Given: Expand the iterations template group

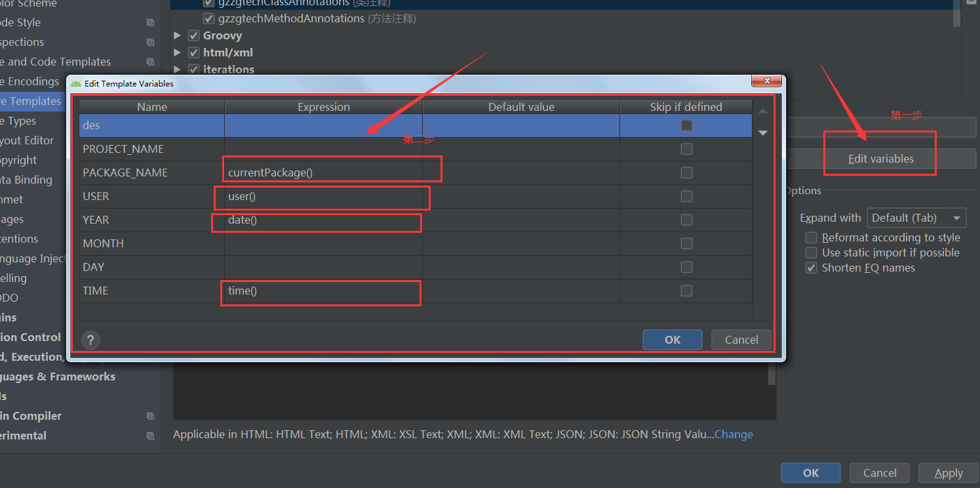Looking at the screenshot, I should coord(178,69).
